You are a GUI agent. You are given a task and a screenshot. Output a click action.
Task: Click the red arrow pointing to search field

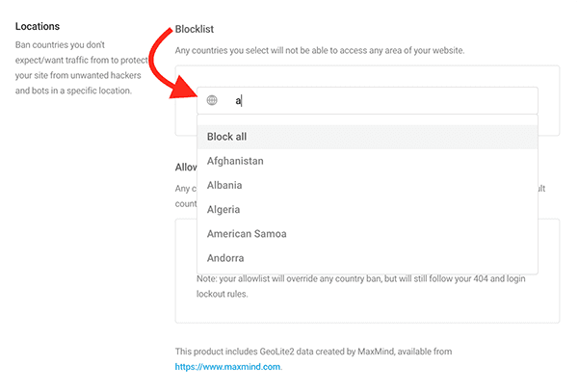(169, 65)
